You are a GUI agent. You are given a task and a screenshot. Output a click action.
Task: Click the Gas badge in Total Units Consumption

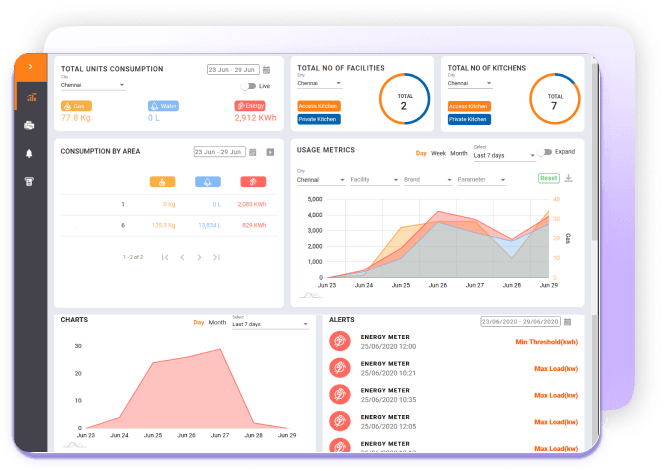click(76, 106)
